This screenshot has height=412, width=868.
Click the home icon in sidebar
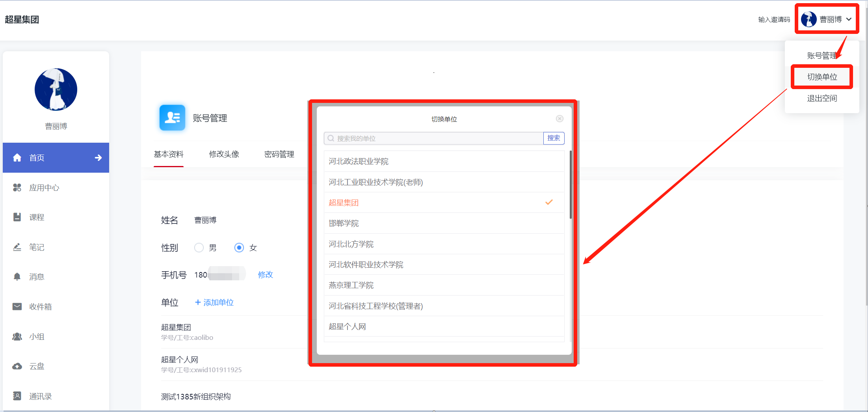point(17,158)
